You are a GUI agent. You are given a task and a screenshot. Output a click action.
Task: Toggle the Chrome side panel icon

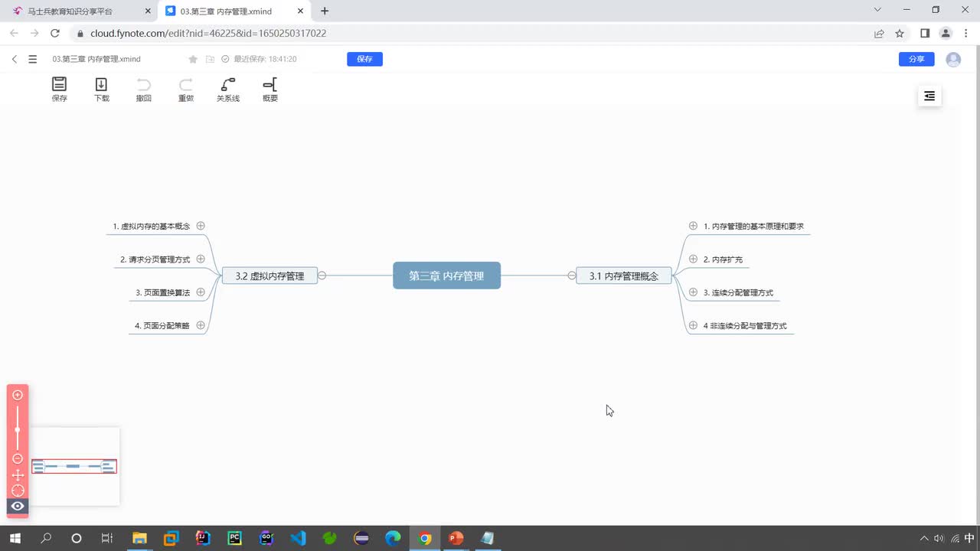tap(925, 34)
